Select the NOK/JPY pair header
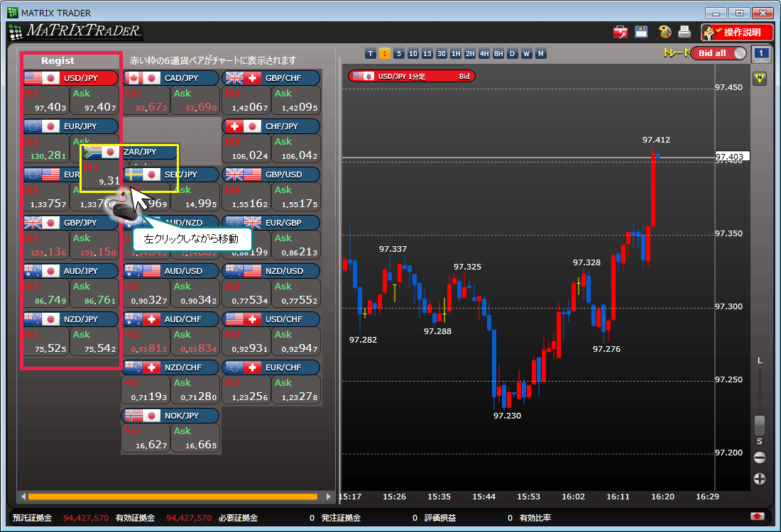781x532 pixels. [171, 416]
